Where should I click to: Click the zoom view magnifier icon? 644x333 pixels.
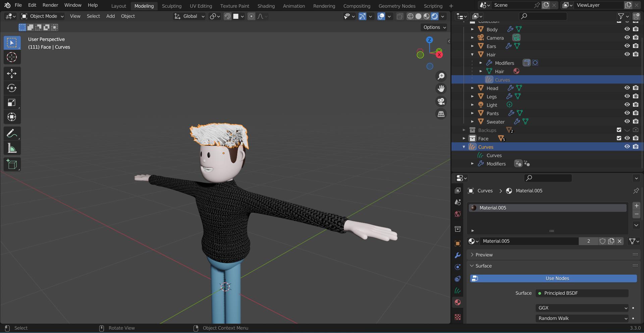[441, 76]
